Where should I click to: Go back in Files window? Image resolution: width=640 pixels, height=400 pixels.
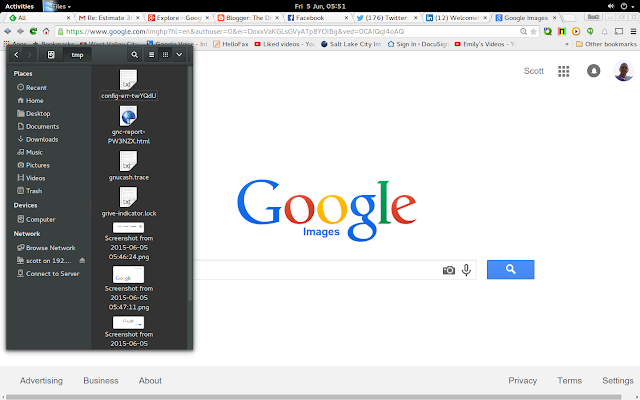[x=16, y=55]
